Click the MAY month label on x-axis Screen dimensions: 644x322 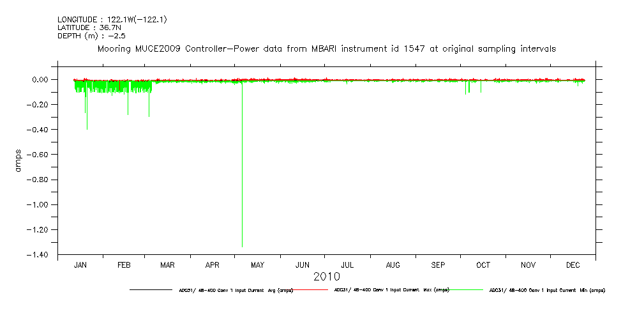coord(258,264)
